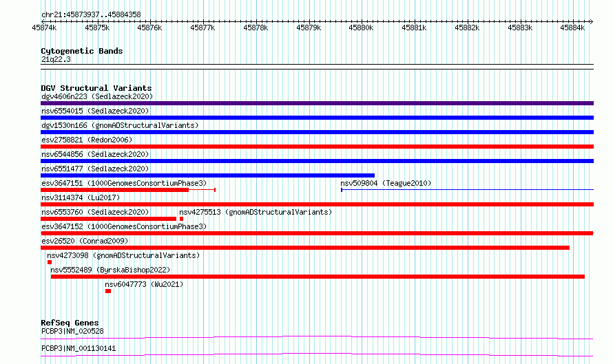Image resolution: width=613 pixels, height=364 pixels.
Task: Select the thin blue nsv509804 line
Action: pos(467,190)
